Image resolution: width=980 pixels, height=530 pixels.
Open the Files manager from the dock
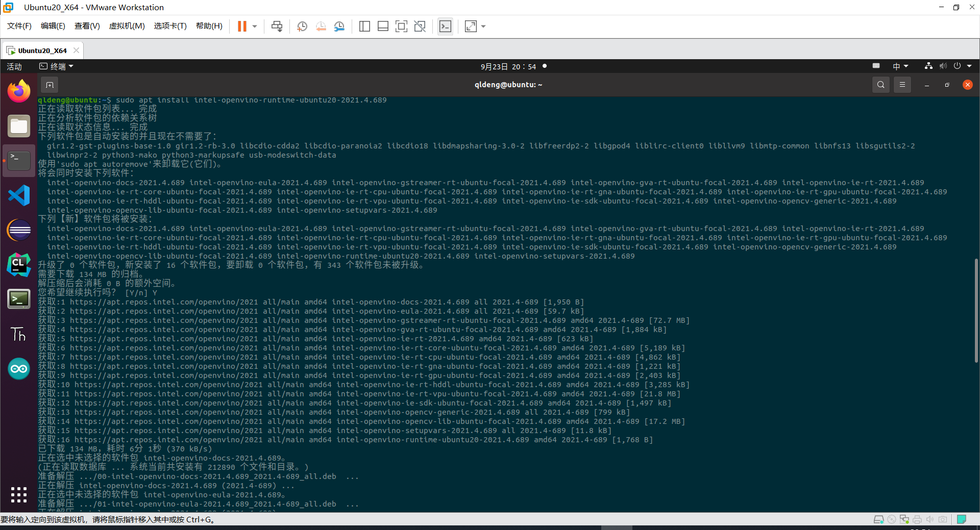tap(19, 126)
